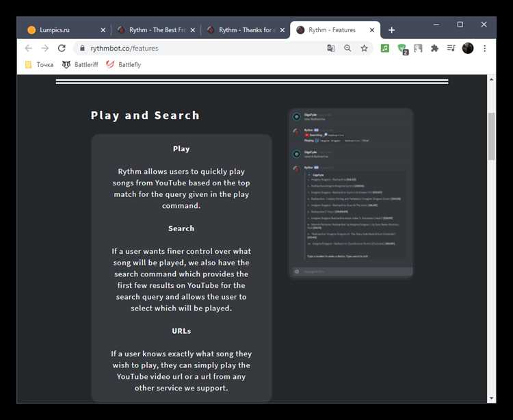Switch to the Rythm - The Best tab
The width and height of the screenshot is (513, 420).
click(x=155, y=30)
